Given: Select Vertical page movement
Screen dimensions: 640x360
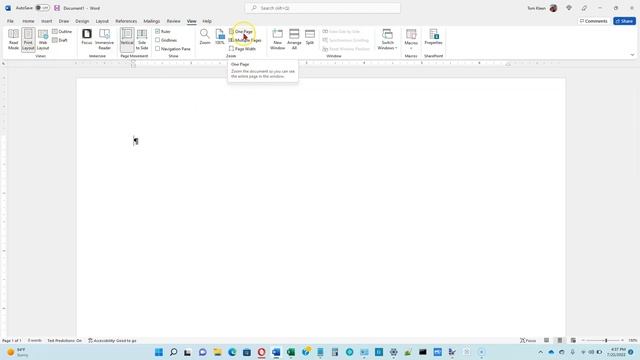Looking at the screenshot, I should pyautogui.click(x=127, y=40).
